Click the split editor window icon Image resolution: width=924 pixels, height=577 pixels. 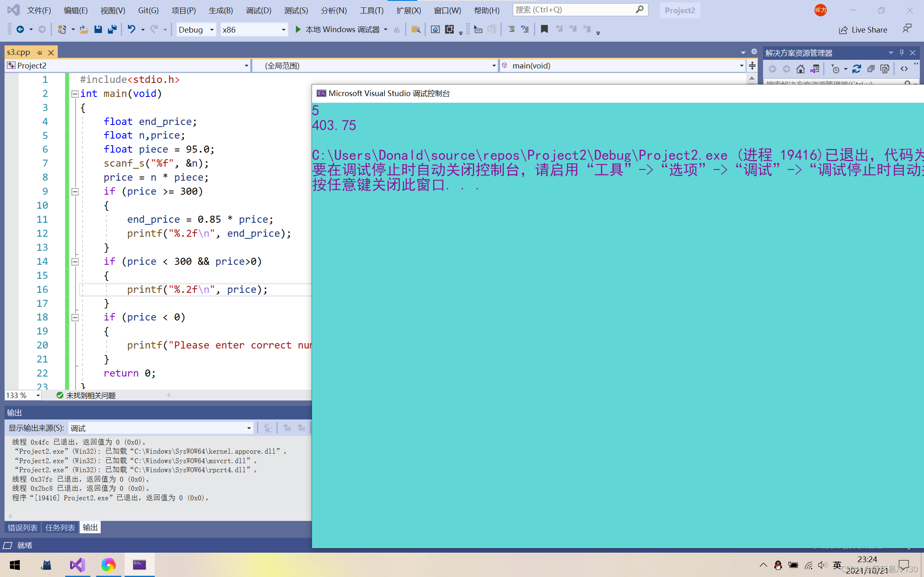pos(752,66)
